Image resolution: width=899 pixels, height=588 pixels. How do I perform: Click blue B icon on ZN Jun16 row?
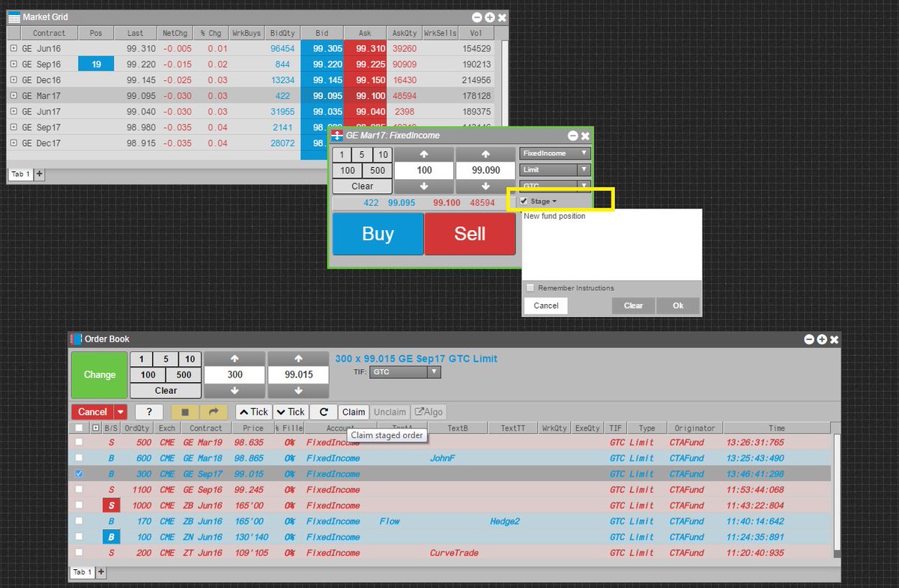112,537
